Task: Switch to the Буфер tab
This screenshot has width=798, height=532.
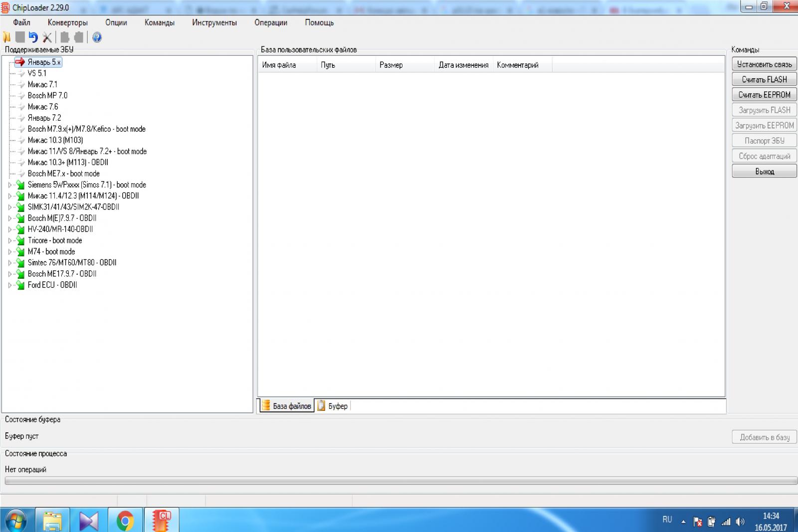Action: pos(333,406)
